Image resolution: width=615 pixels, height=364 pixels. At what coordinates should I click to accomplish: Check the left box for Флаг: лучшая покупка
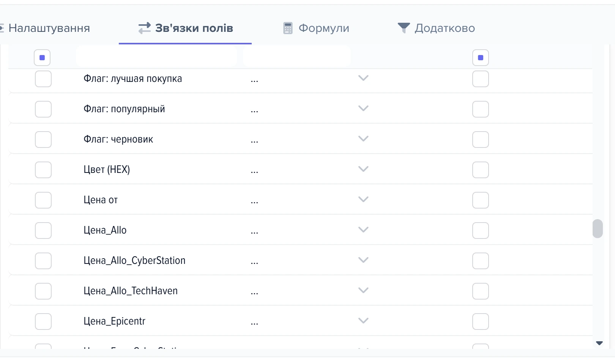(43, 79)
